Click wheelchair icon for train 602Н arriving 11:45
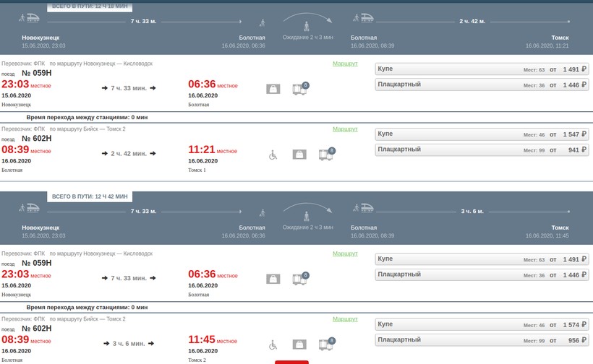Image resolution: width=593 pixels, height=364 pixels. tap(273, 344)
